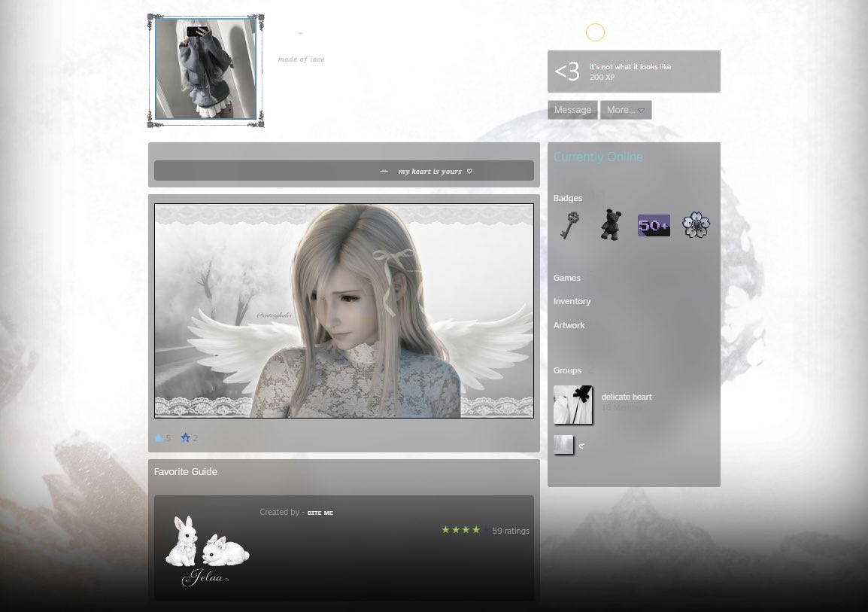868x612 pixels.
Task: Open the 50+ games badge
Action: (654, 225)
